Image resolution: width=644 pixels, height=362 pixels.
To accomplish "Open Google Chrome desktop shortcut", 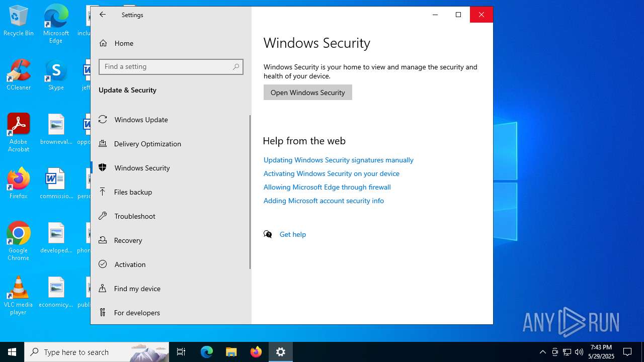I will (x=19, y=241).
